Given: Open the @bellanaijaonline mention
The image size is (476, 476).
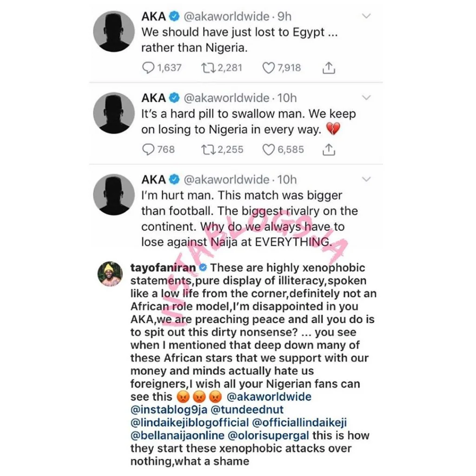Looking at the screenshot, I should [177, 436].
